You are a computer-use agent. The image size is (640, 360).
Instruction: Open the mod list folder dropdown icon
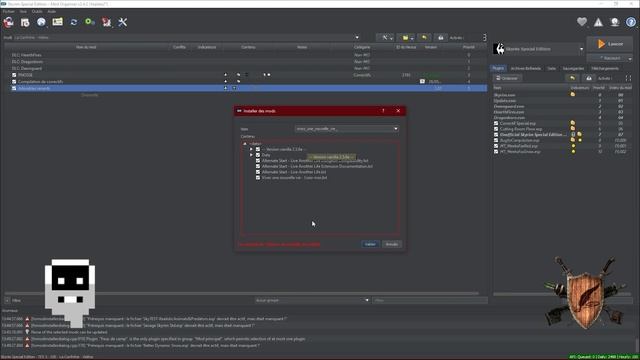click(407, 38)
